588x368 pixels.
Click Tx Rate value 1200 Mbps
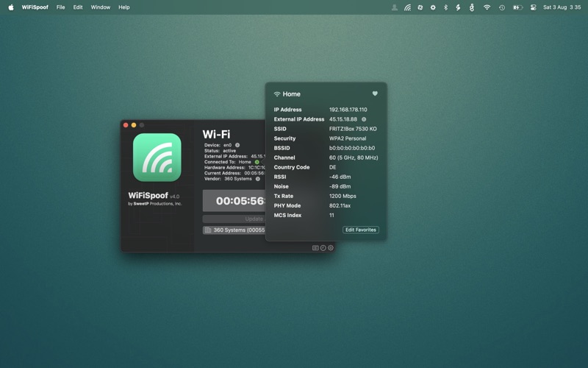point(343,196)
